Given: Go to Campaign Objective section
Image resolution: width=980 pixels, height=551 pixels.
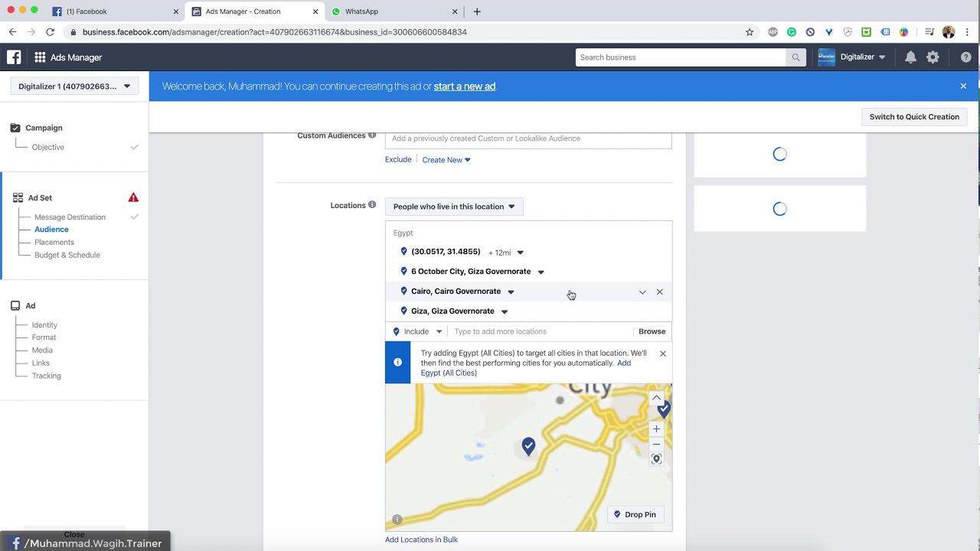Looking at the screenshot, I should (x=48, y=147).
